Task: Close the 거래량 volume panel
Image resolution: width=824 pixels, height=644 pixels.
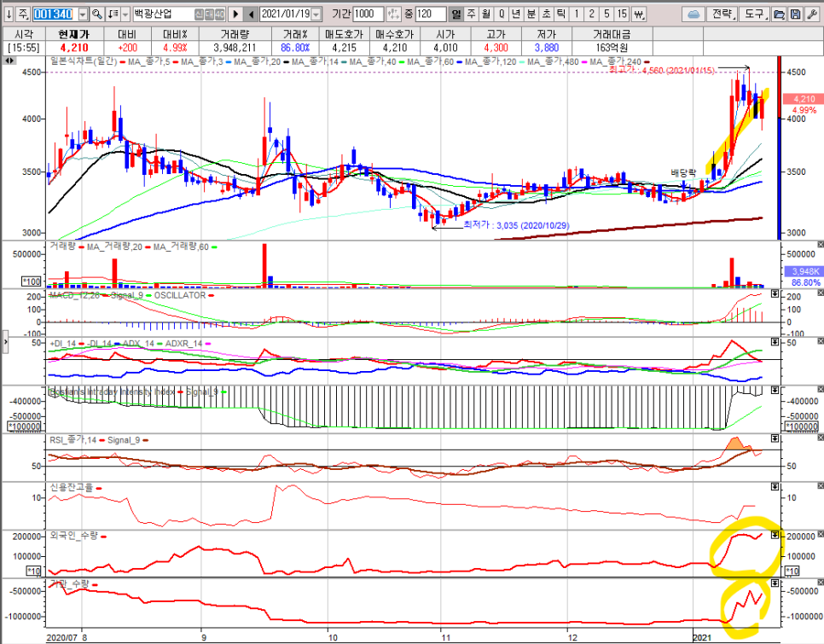Action: [x=821, y=245]
